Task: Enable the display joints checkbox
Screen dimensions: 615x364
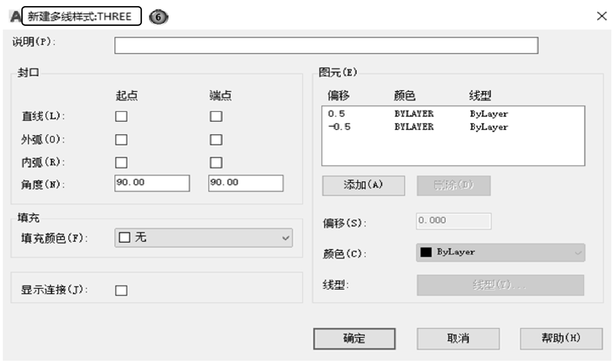Action: [x=121, y=290]
